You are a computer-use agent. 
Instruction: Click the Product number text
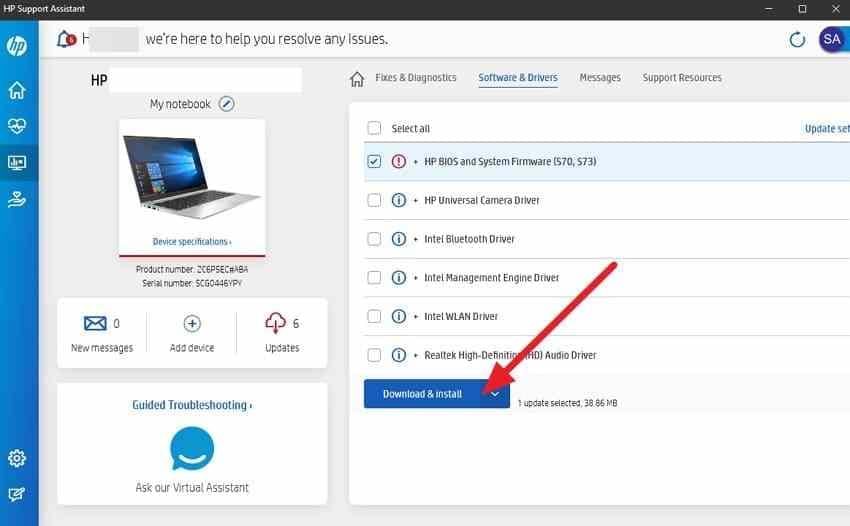coord(192,269)
